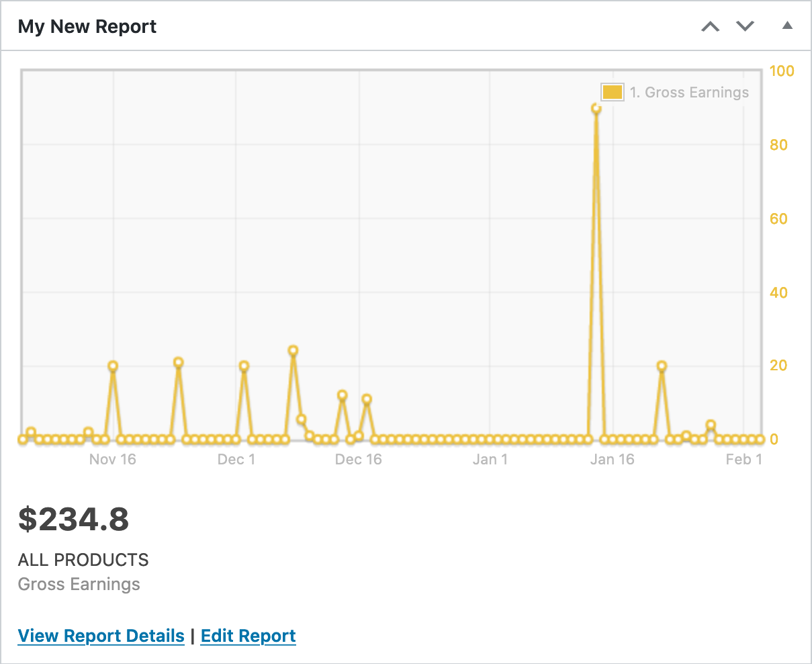Click the peak between Nov 16 and Dec 1
Viewport: 812px width, 664px height.
[x=178, y=362]
